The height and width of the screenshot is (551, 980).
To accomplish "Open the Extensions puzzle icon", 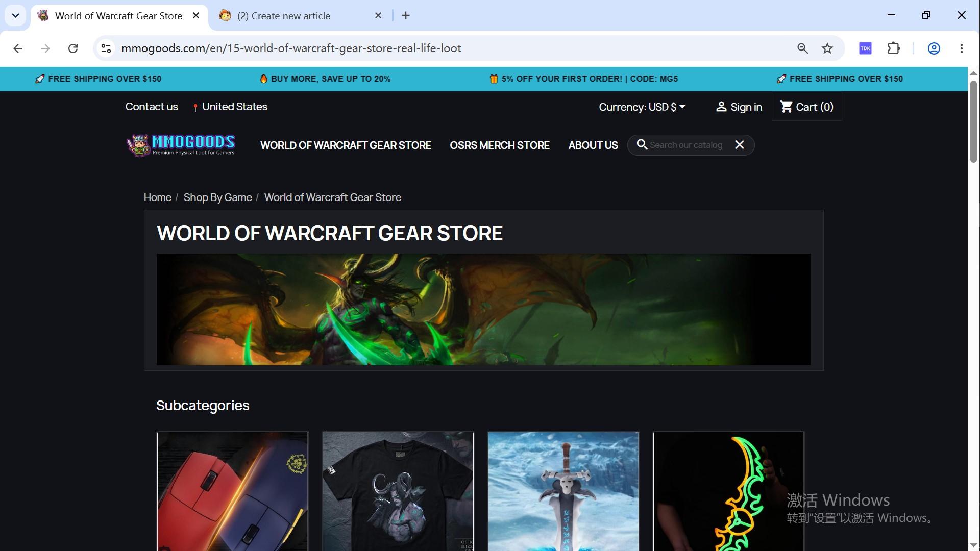I will (894, 48).
